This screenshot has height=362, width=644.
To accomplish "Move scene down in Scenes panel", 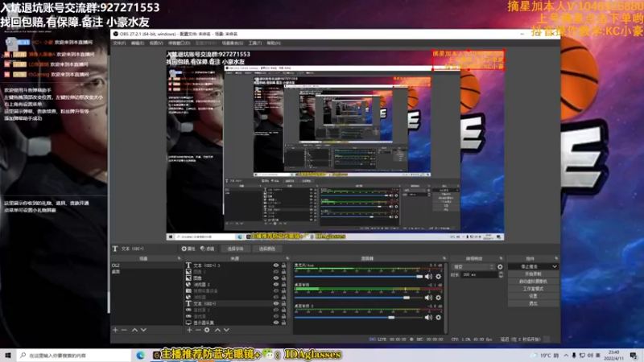I will click(x=143, y=330).
